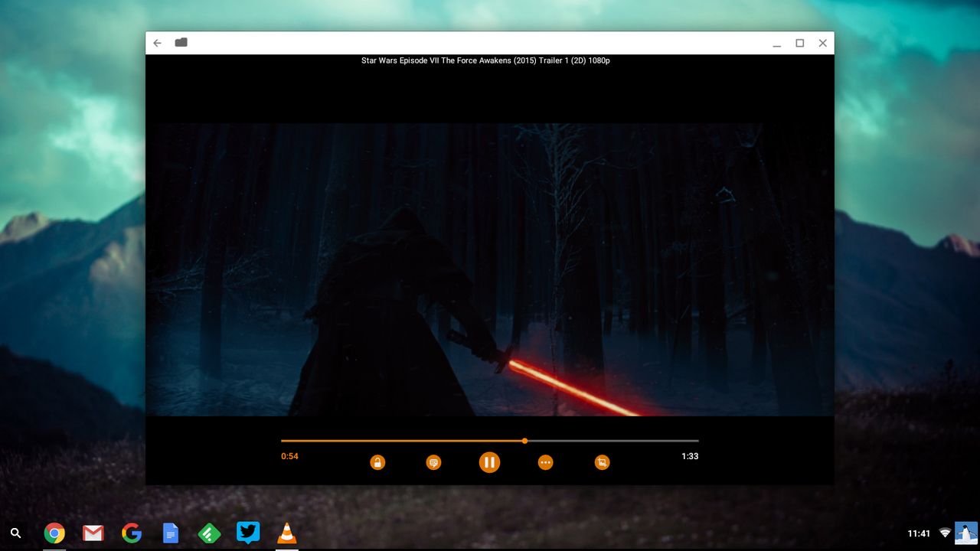Open the subtitles and audio tracks options
The height and width of the screenshot is (551, 980).
point(433,462)
